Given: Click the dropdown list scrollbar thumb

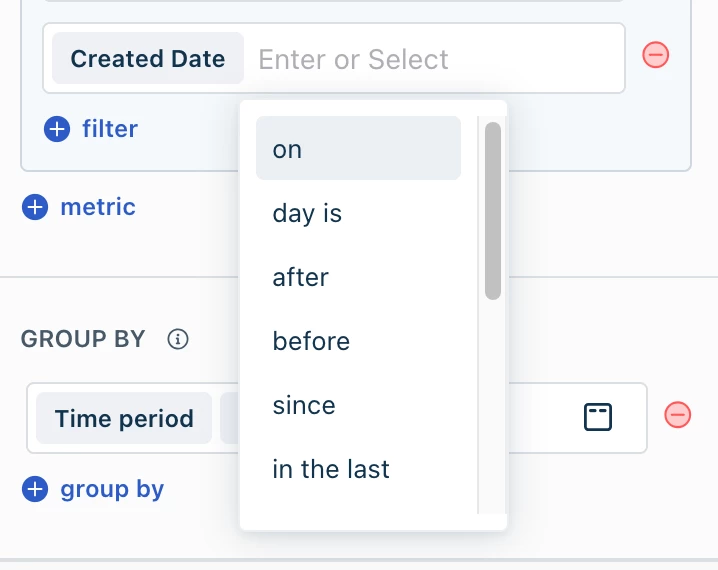Looking at the screenshot, I should point(493,211).
